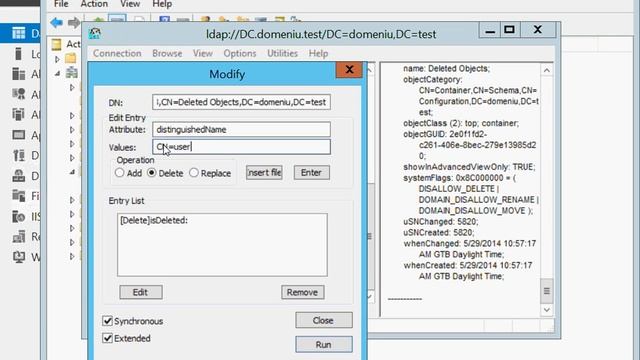Collapse the domain node in the console tree
This screenshot has width=640, height=360.
click(x=57, y=73)
